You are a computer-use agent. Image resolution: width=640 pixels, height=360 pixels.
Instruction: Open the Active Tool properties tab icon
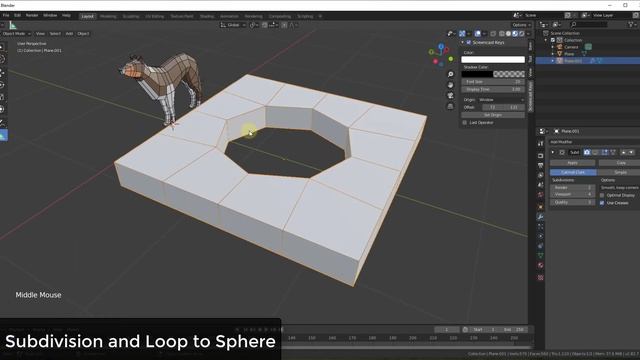540,144
